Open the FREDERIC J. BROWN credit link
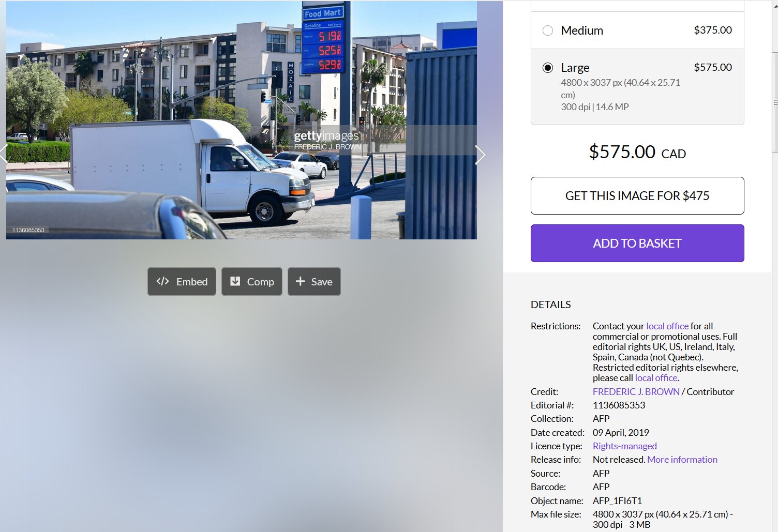778x532 pixels. (x=636, y=392)
